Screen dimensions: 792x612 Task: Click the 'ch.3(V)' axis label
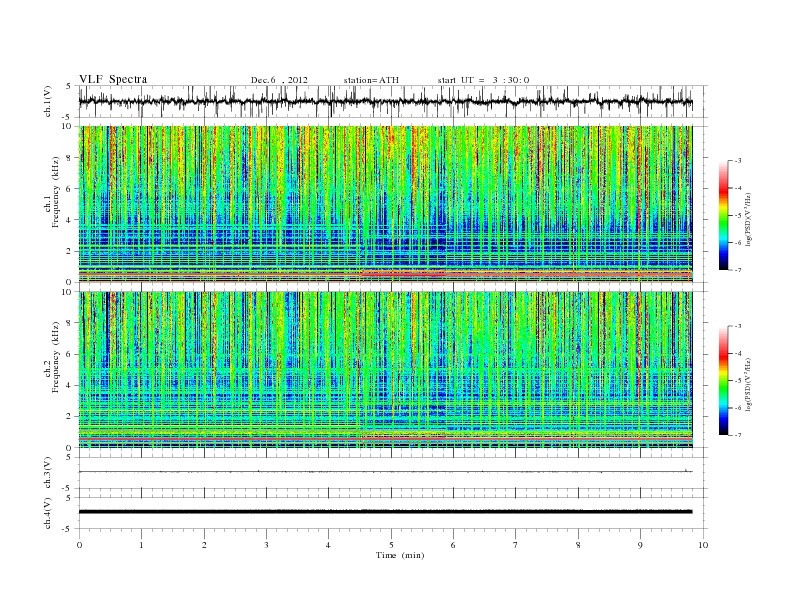pyautogui.click(x=47, y=473)
